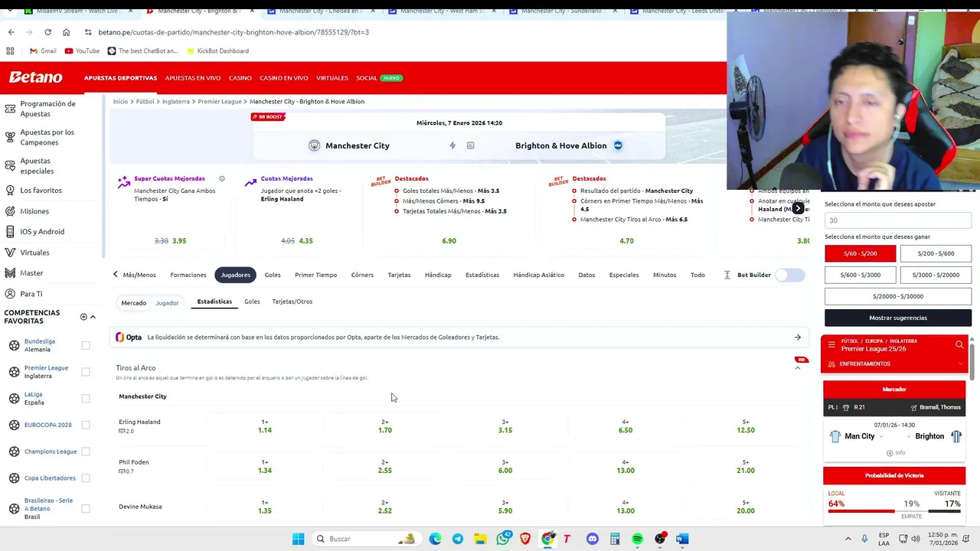Open WhatsApp from the taskbar
The width and height of the screenshot is (980, 551).
tap(503, 539)
